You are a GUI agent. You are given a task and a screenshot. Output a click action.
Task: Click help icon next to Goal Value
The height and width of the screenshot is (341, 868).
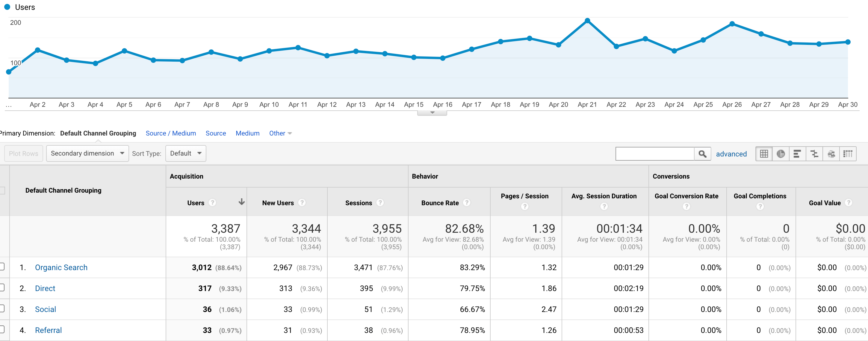[x=849, y=203]
